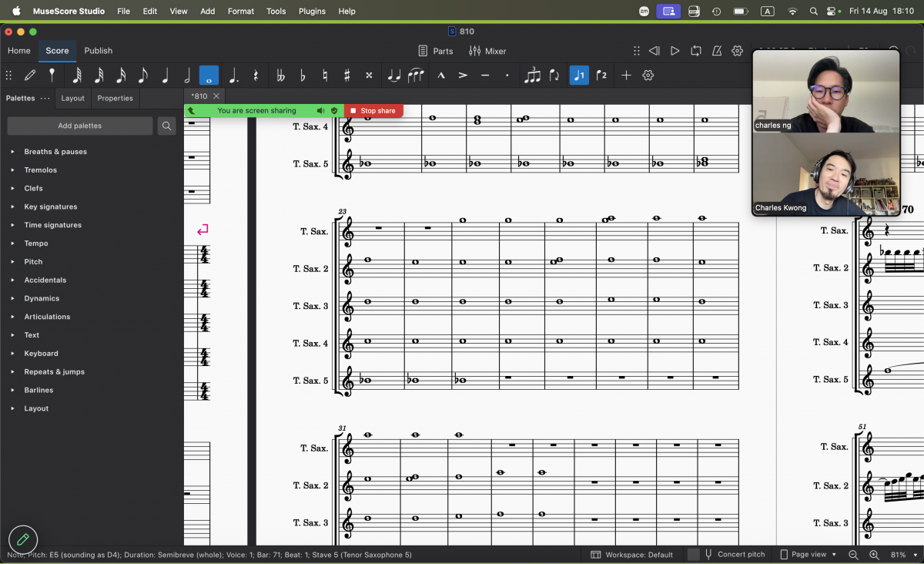Select the quarter note duration
The height and width of the screenshot is (564, 924).
(x=165, y=76)
